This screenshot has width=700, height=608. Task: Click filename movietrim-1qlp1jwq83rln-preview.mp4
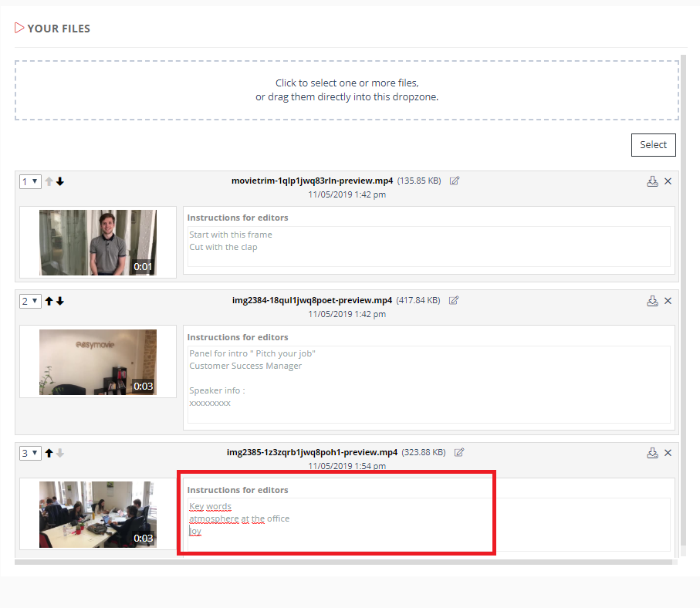312,181
